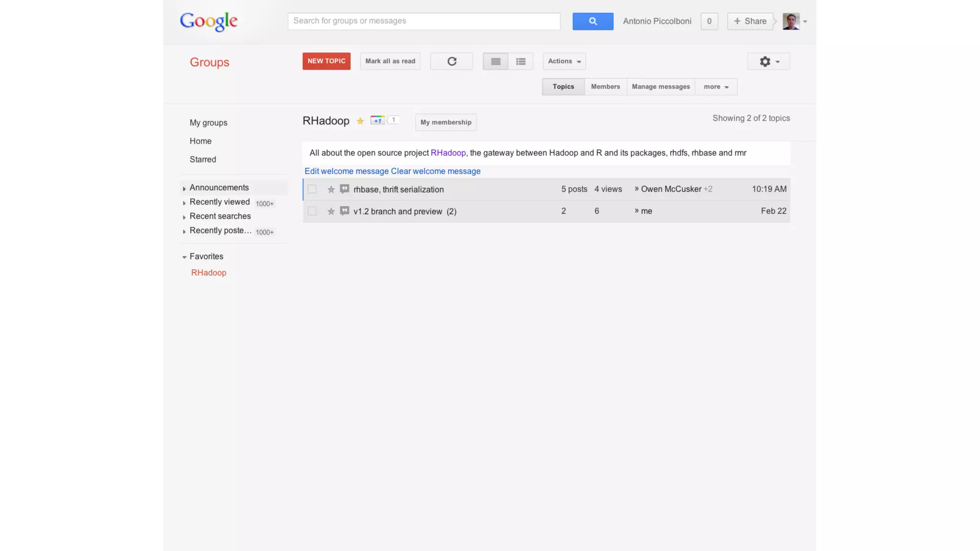Unstar the RHadoop group title star
The image size is (980, 551).
tap(360, 121)
